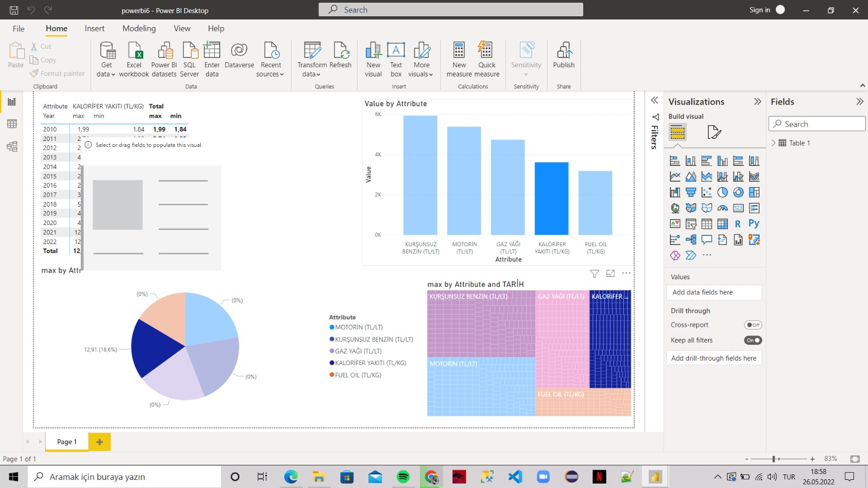The image size is (868, 488).
Task: Select the pie chart visualization icon
Action: (723, 192)
